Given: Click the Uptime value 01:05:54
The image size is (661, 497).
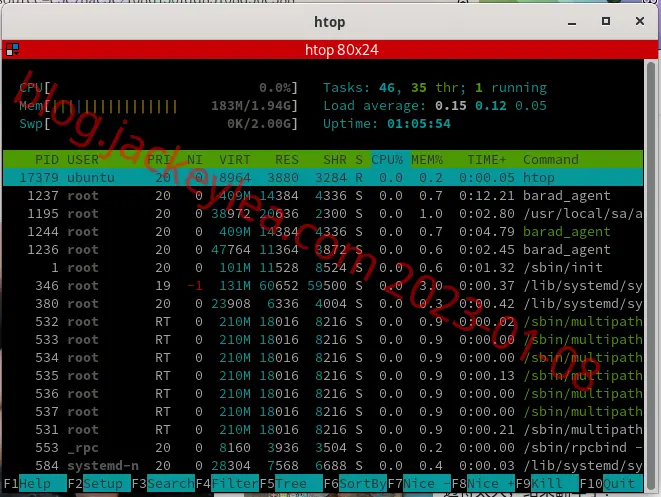Looking at the screenshot, I should pos(419,124).
